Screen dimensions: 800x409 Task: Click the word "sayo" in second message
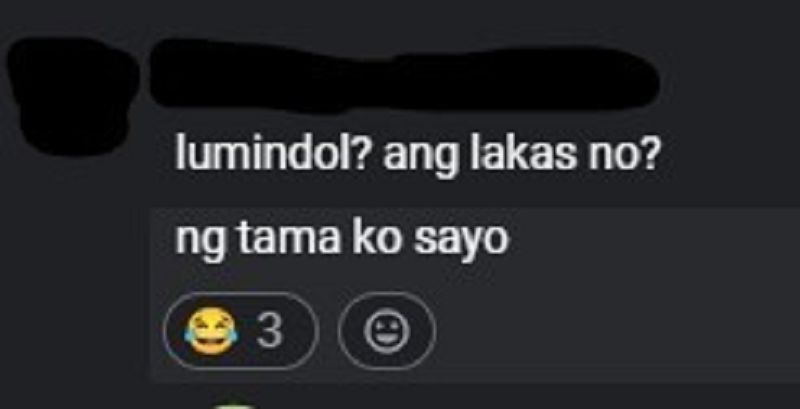(461, 242)
